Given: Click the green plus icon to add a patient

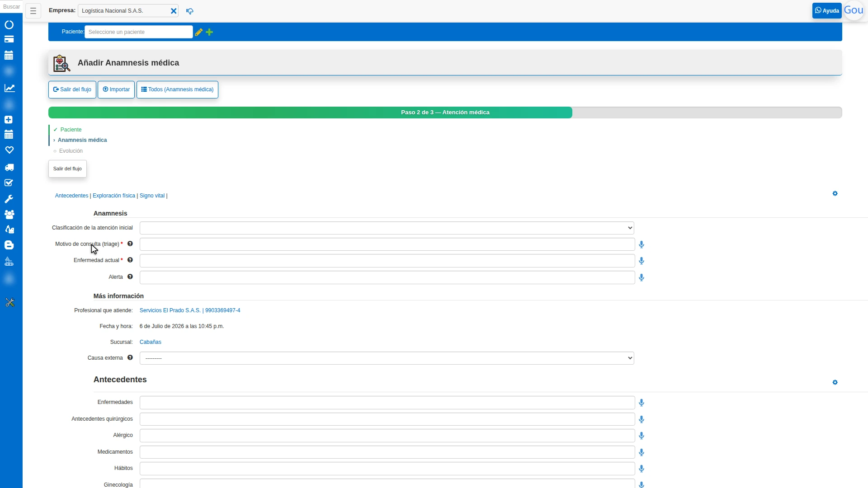Looking at the screenshot, I should tap(209, 32).
